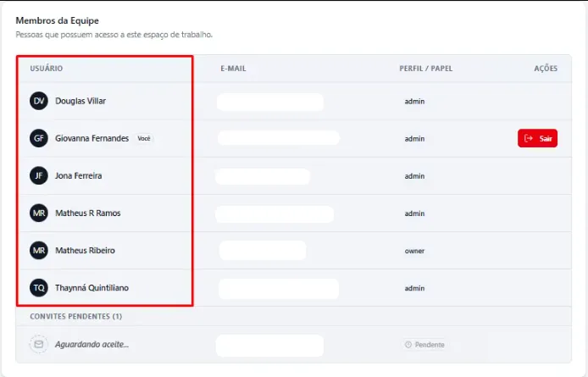588x377 pixels.
Task: Click the JF avatar for Jona Ferreira
Action: click(x=39, y=175)
